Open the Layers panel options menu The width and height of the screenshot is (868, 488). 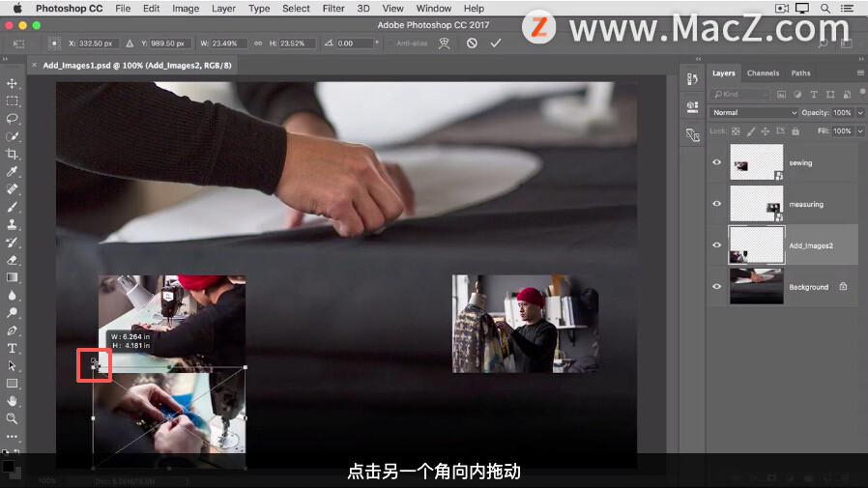click(x=860, y=73)
